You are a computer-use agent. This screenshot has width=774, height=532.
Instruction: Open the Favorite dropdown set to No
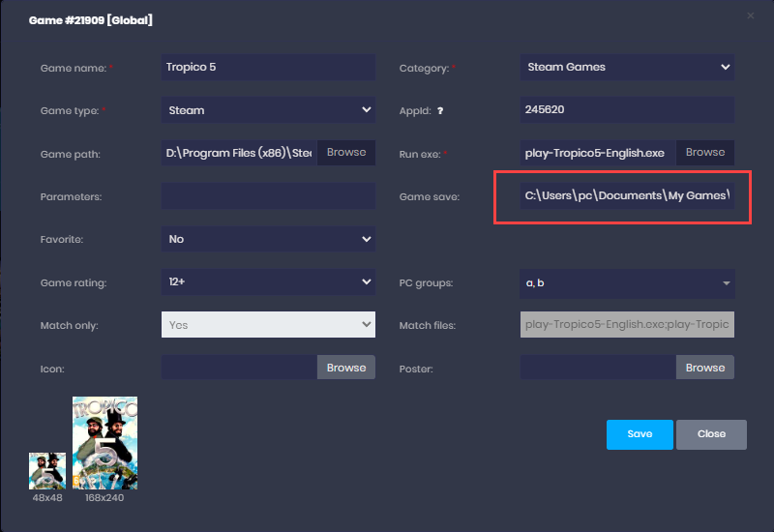point(268,239)
